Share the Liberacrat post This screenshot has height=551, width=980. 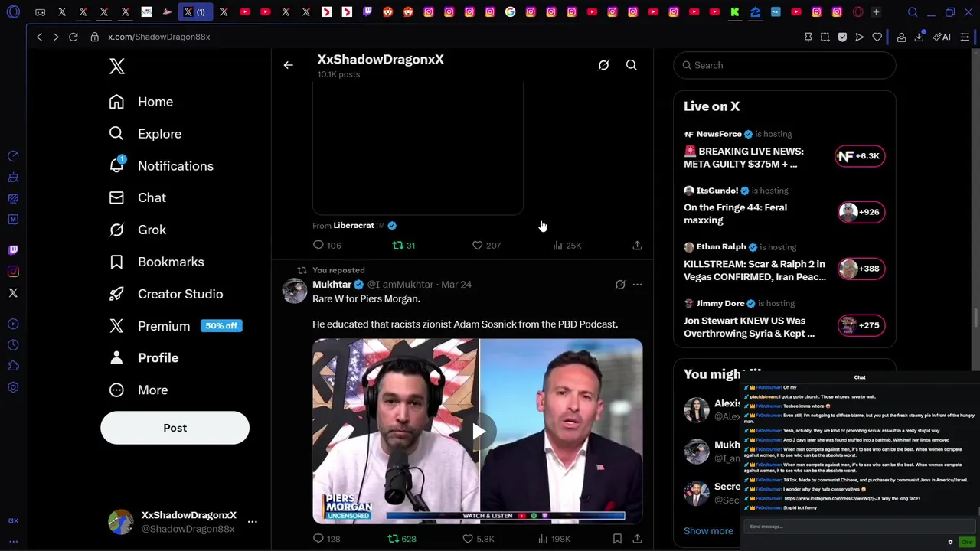tap(637, 246)
